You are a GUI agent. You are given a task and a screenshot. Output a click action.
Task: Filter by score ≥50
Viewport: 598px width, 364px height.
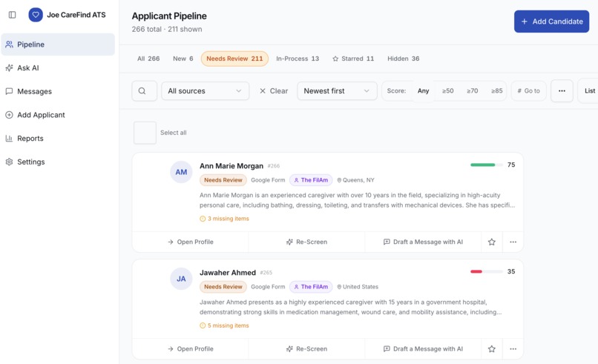click(x=447, y=91)
